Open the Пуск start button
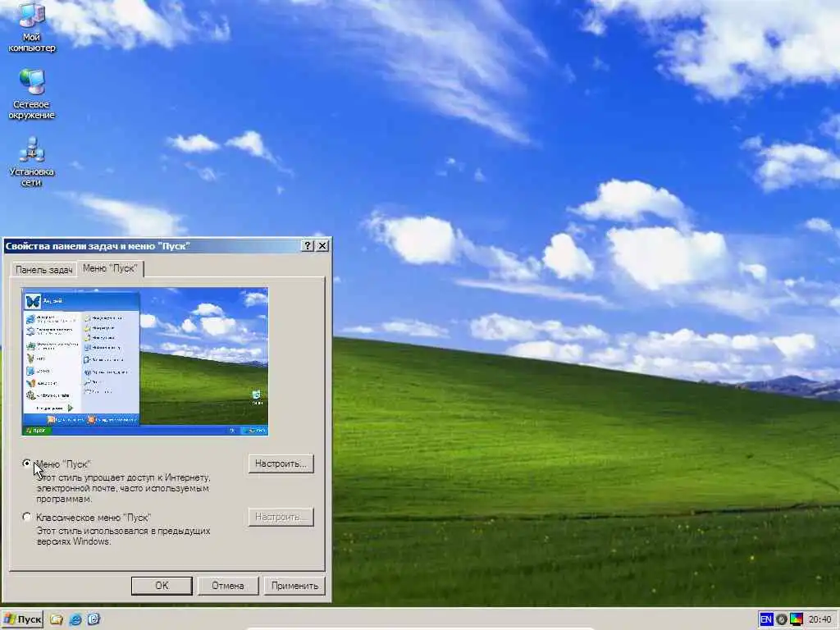Screen dimensions: 840x630 (x=22, y=619)
